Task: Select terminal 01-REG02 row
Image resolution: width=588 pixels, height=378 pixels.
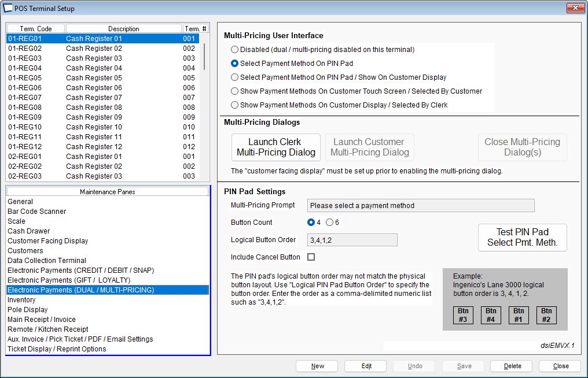Action: 102,49
